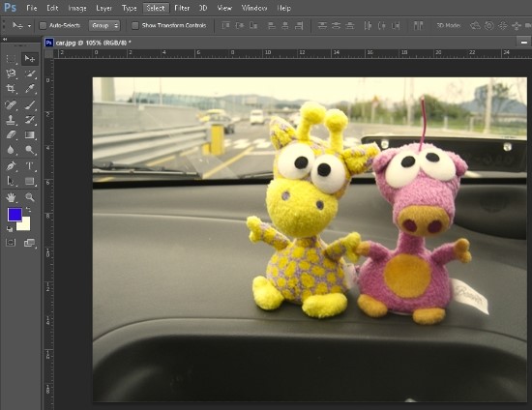Select the Path Selection tool

(x=11, y=181)
